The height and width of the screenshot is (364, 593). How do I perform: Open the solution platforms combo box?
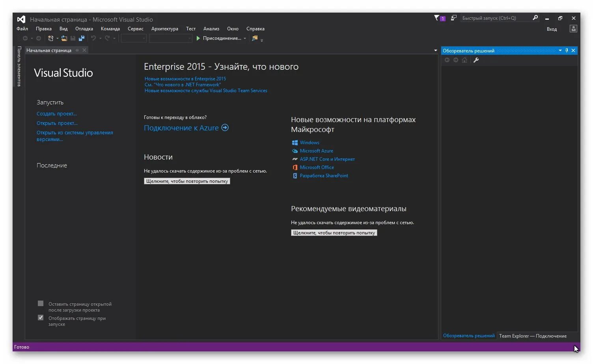pos(170,38)
